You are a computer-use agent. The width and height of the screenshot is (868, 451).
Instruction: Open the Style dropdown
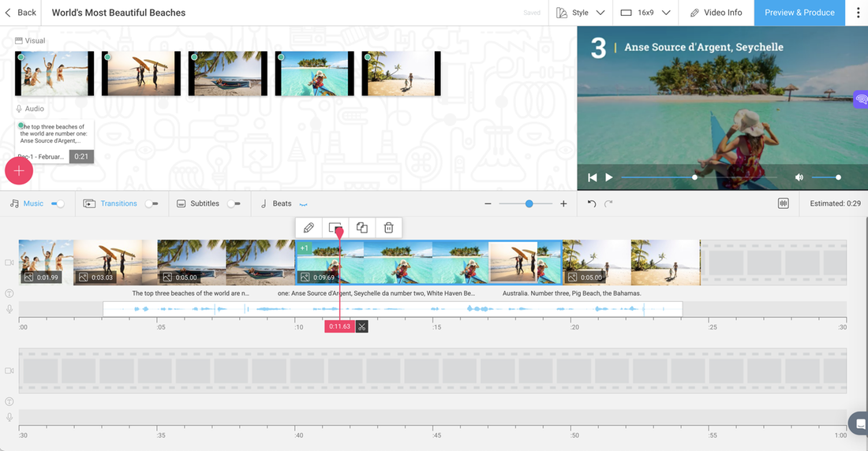pyautogui.click(x=582, y=13)
